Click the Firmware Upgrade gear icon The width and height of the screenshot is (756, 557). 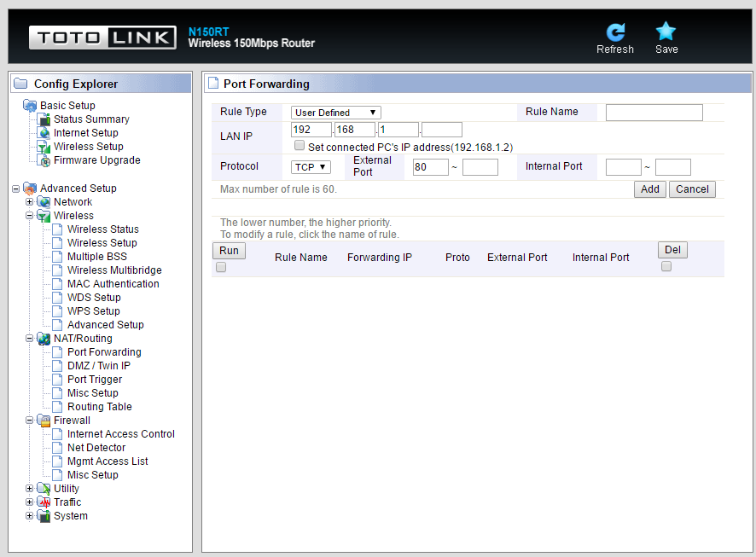pos(44,160)
